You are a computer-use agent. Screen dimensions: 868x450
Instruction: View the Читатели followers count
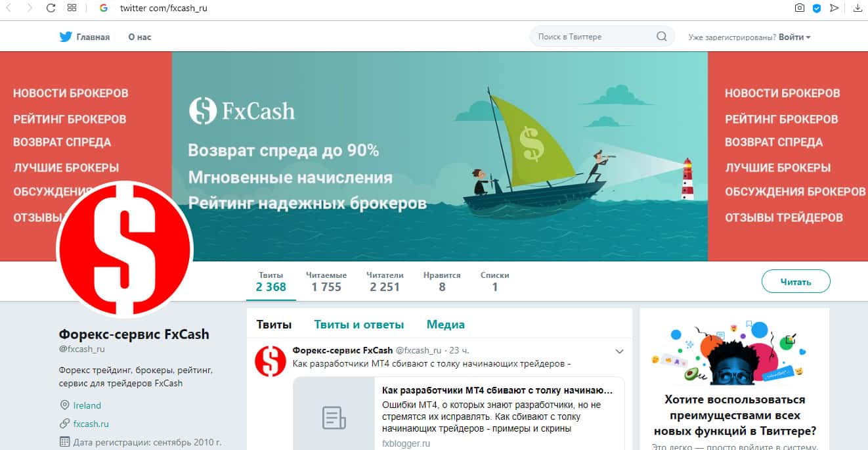pyautogui.click(x=385, y=282)
